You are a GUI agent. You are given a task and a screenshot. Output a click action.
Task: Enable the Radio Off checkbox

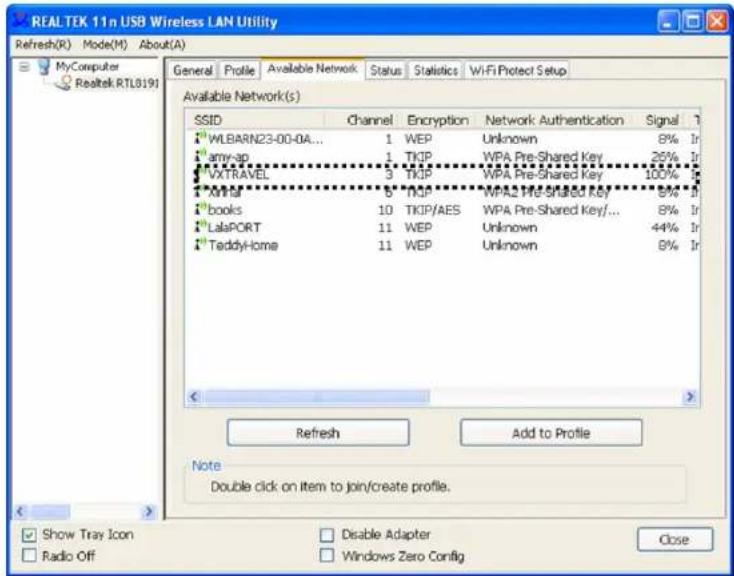pyautogui.click(x=29, y=555)
